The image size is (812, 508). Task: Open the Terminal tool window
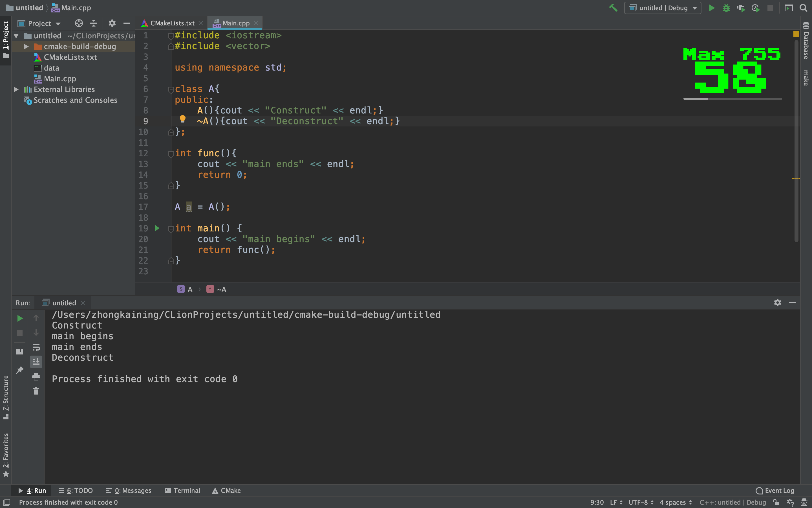182,490
